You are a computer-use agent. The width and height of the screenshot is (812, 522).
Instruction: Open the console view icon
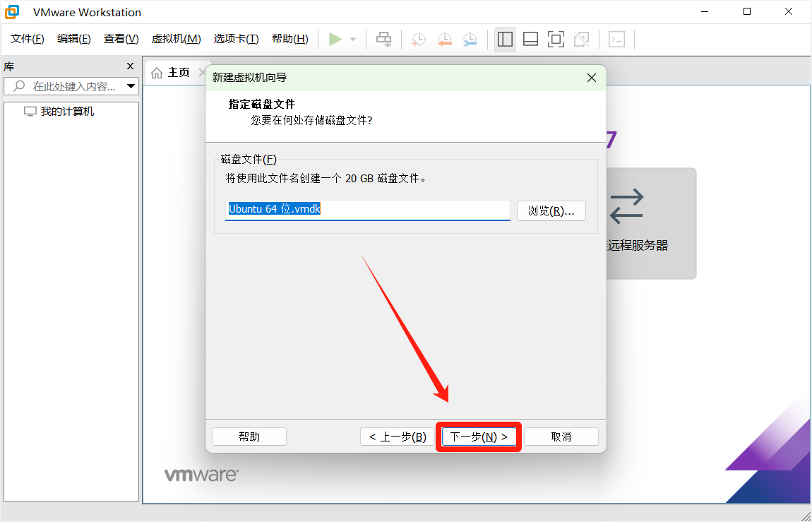click(616, 40)
